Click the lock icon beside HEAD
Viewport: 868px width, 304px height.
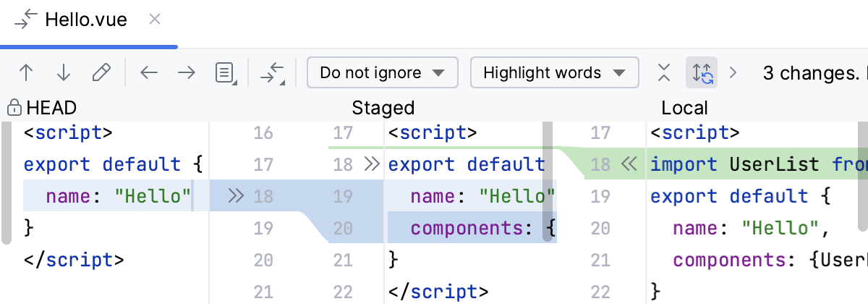click(x=13, y=109)
